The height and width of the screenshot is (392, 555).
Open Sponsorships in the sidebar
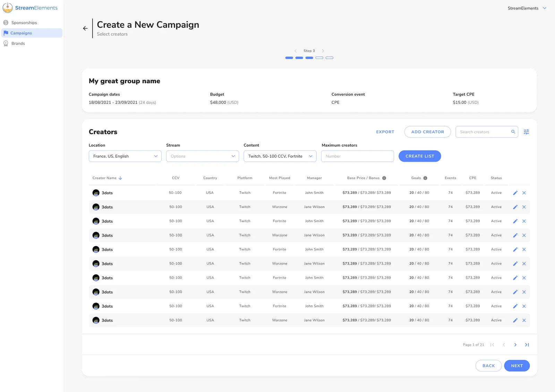(x=32, y=23)
